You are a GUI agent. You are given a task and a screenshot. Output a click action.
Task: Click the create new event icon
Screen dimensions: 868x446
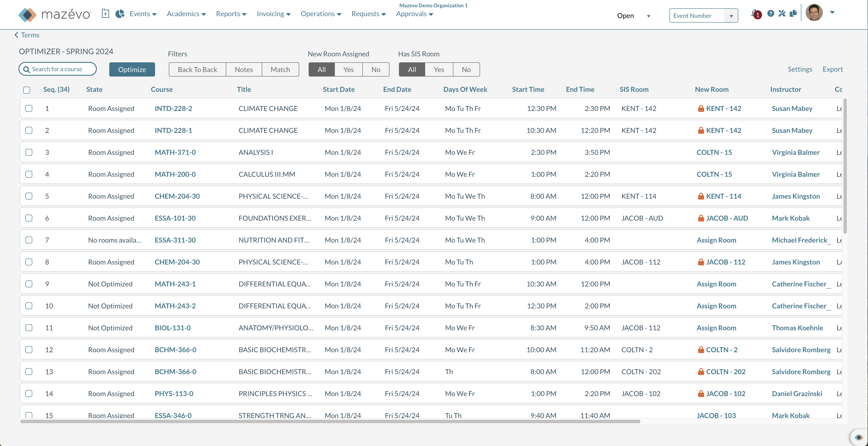pyautogui.click(x=105, y=14)
